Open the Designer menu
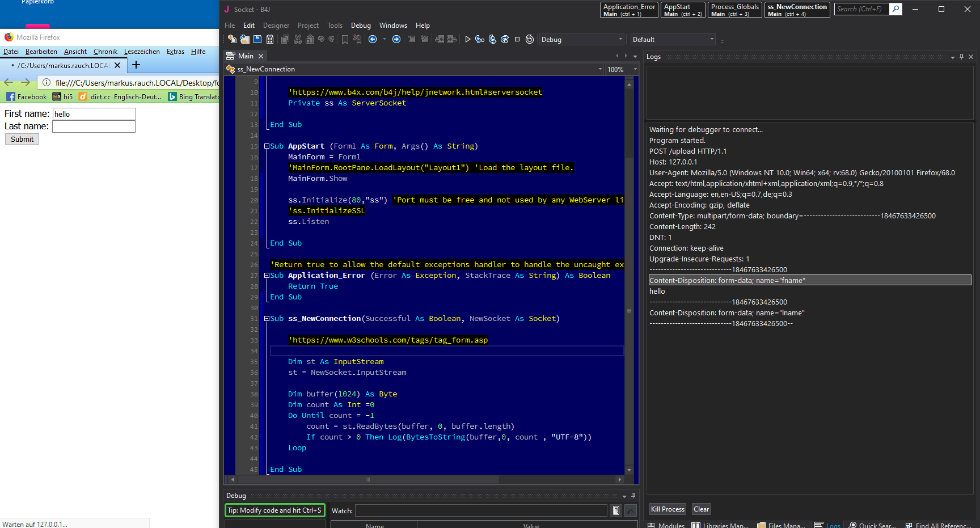Viewport: 980px width, 528px height. pos(276,26)
